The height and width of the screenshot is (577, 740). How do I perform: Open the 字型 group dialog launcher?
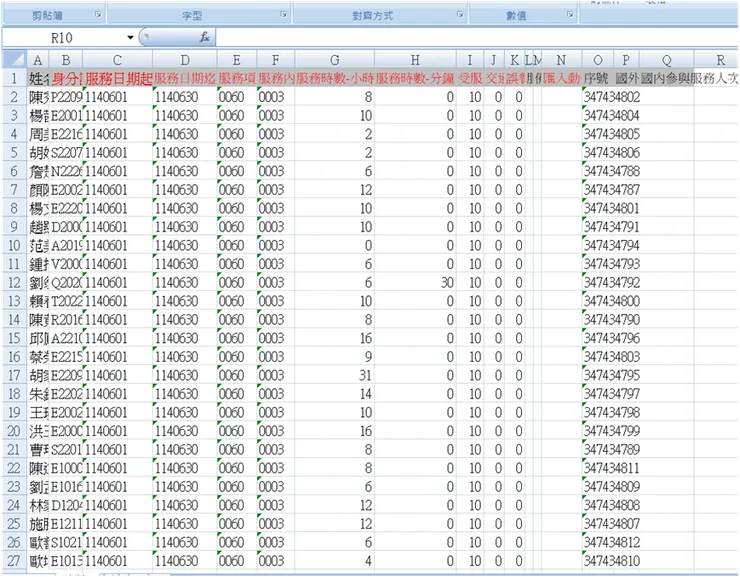[x=282, y=16]
